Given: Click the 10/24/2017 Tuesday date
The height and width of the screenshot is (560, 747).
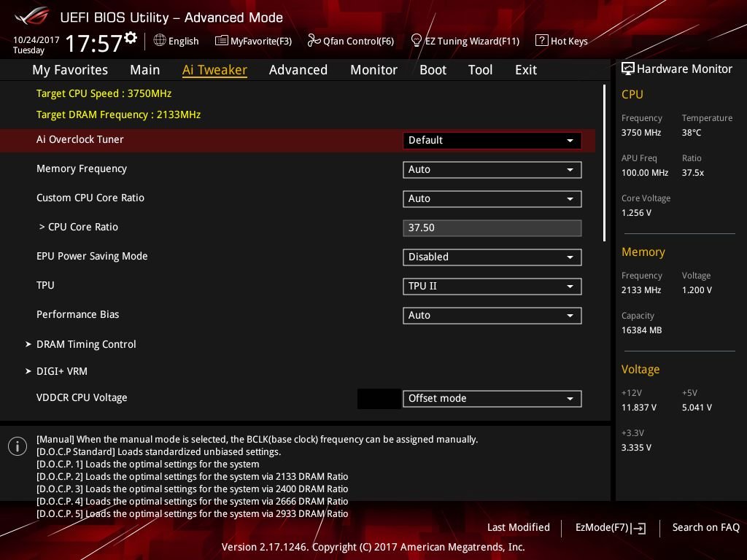Looking at the screenshot, I should coord(36,44).
